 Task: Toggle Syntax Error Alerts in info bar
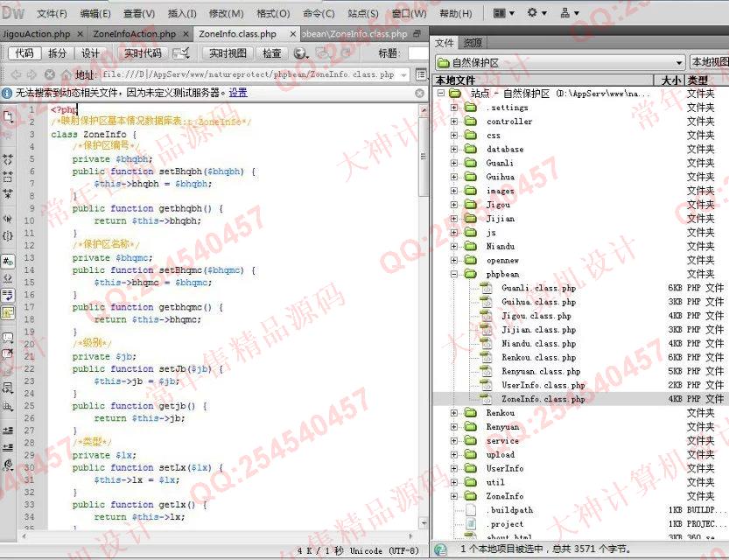pyautogui.click(x=8, y=312)
